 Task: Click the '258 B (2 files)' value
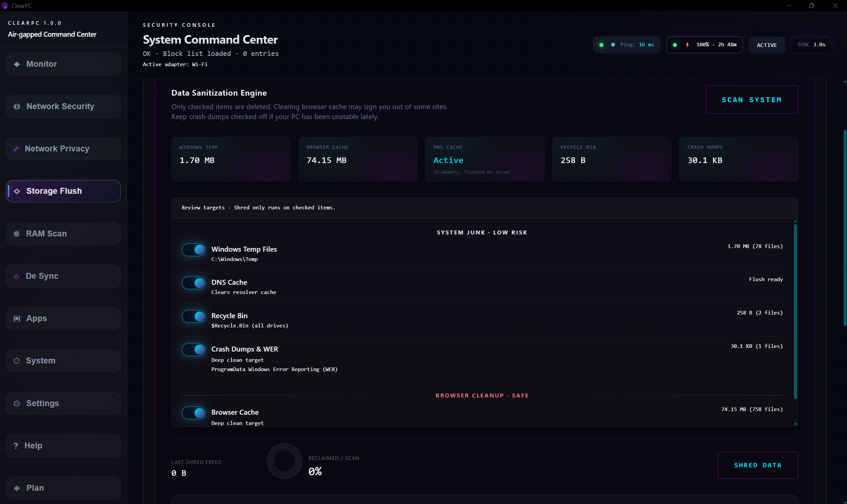click(760, 313)
